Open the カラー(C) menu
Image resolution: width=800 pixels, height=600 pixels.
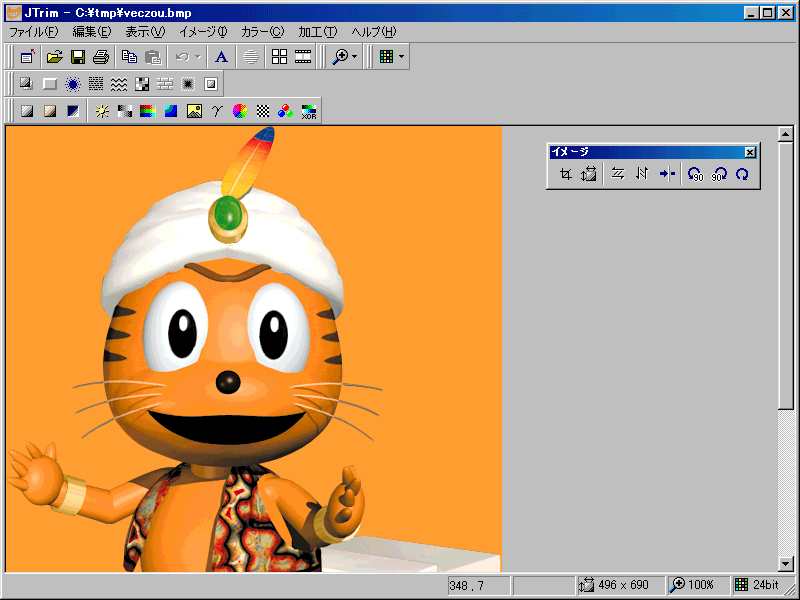[x=262, y=32]
